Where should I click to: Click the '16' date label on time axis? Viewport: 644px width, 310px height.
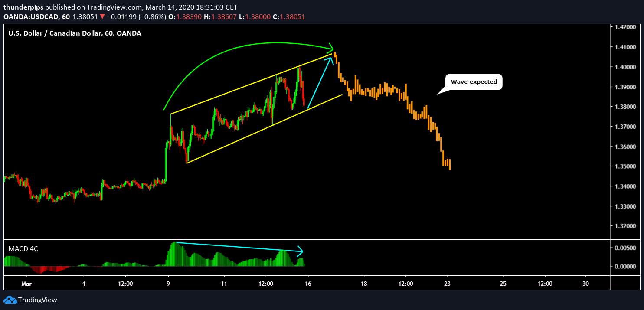tap(308, 284)
